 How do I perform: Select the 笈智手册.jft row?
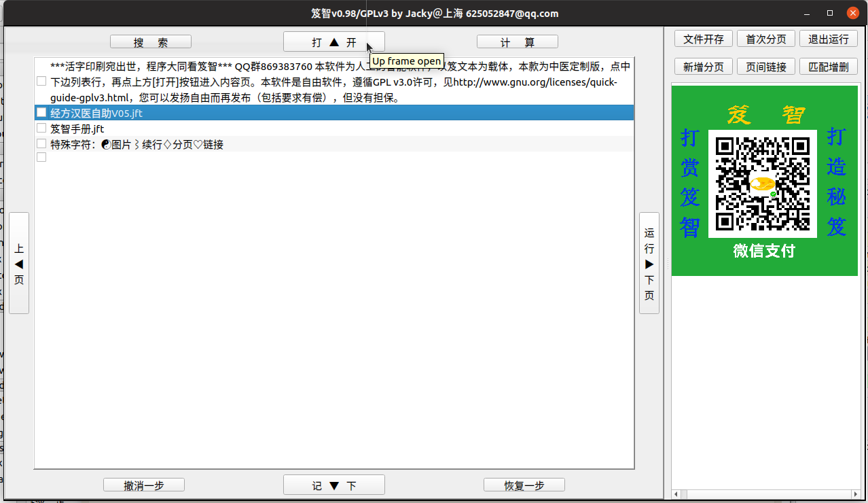334,128
